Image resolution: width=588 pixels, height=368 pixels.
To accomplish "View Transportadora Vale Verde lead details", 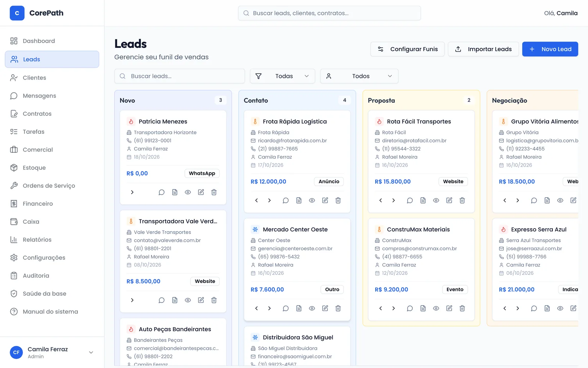I will tap(188, 300).
